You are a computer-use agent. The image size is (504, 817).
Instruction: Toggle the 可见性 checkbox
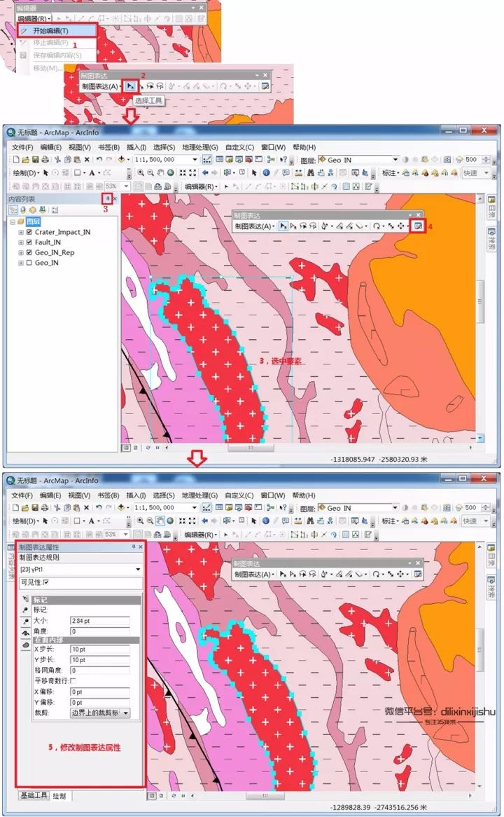[45, 582]
